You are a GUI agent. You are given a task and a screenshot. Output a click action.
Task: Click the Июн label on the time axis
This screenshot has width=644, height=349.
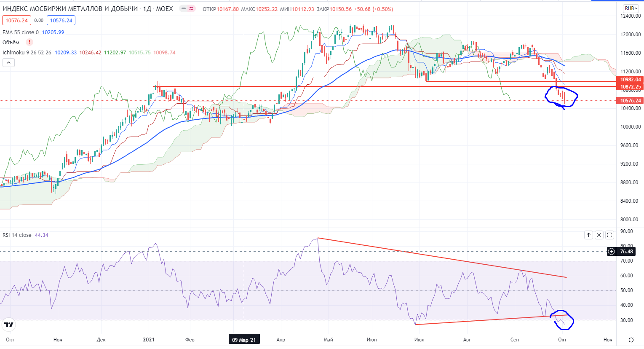click(x=372, y=340)
